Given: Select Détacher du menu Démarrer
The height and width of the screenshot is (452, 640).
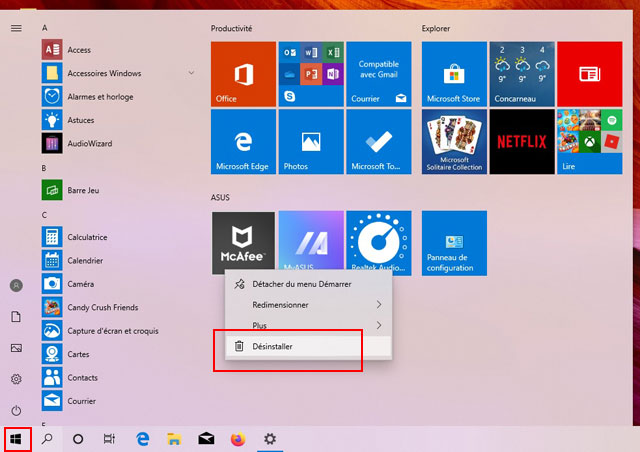Looking at the screenshot, I should pyautogui.click(x=309, y=284).
